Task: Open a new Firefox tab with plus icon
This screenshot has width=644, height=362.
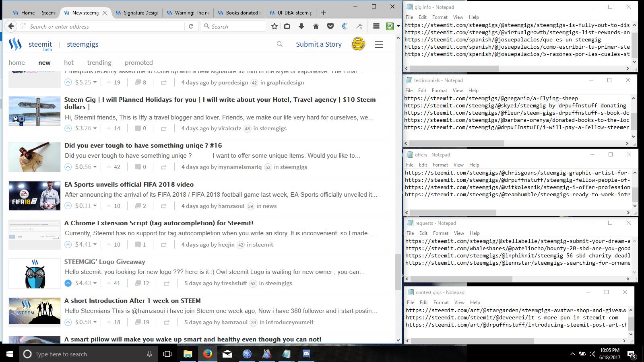Action: click(x=324, y=13)
